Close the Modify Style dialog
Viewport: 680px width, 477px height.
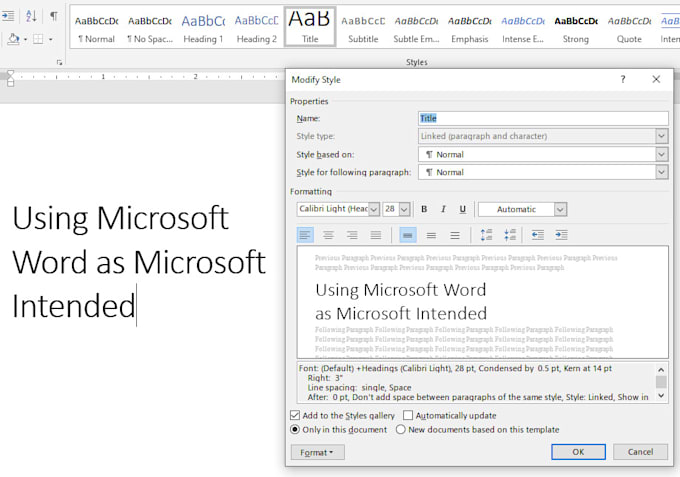(x=656, y=79)
